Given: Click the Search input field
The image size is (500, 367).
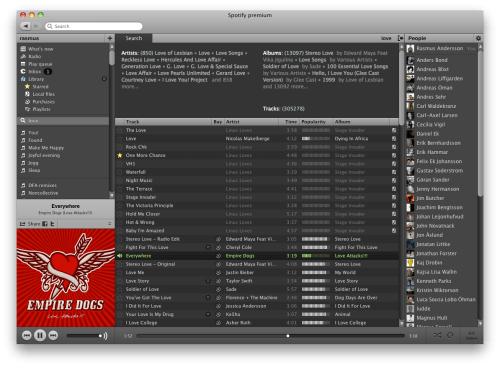Looking at the screenshot, I should tap(94, 26).
